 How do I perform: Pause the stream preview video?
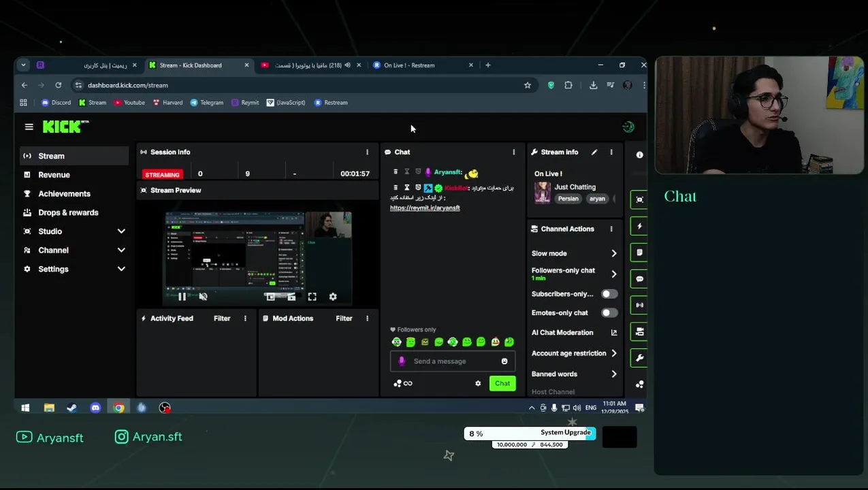[x=182, y=297]
